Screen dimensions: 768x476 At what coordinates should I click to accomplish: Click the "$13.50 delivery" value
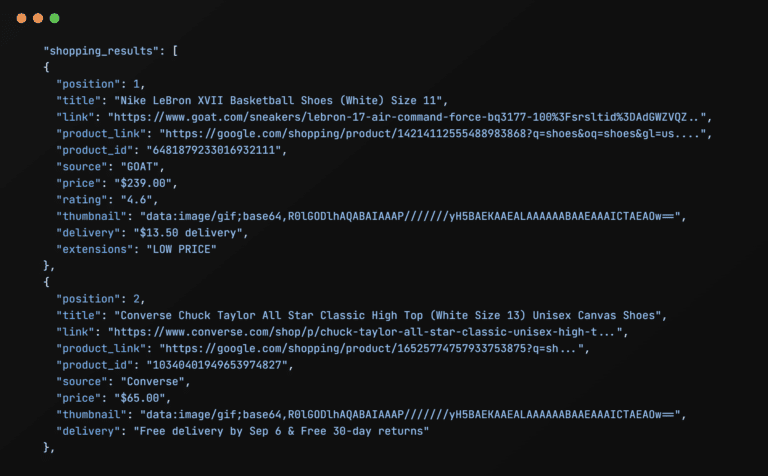188,233
